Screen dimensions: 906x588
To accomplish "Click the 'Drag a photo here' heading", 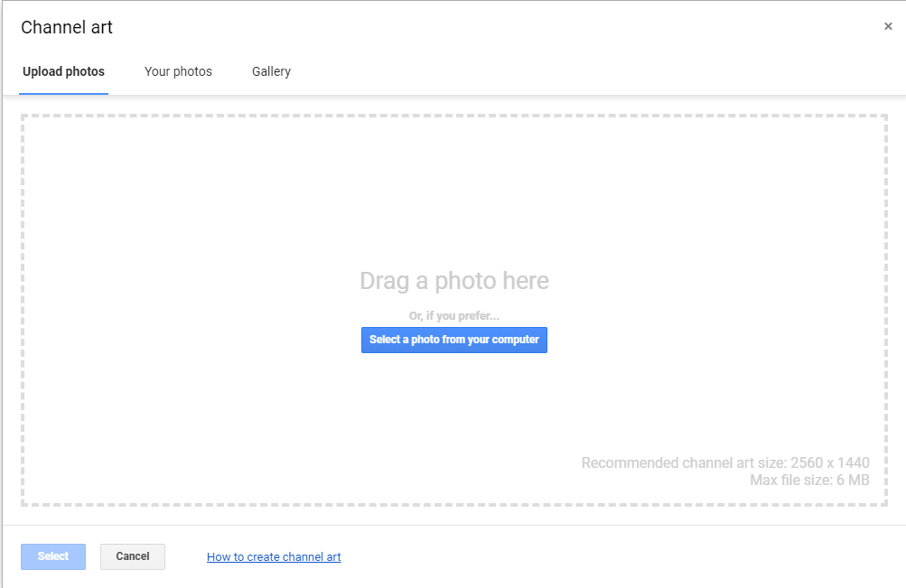I will (453, 281).
